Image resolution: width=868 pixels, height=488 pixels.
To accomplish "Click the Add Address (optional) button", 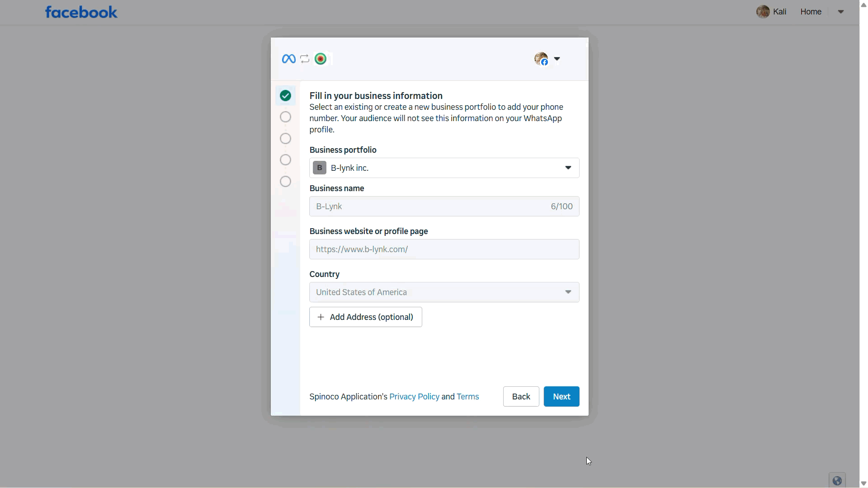I will point(365,317).
